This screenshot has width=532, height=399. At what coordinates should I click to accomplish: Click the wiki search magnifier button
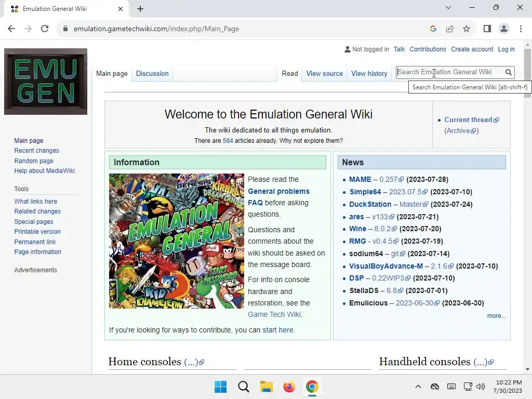tap(508, 72)
